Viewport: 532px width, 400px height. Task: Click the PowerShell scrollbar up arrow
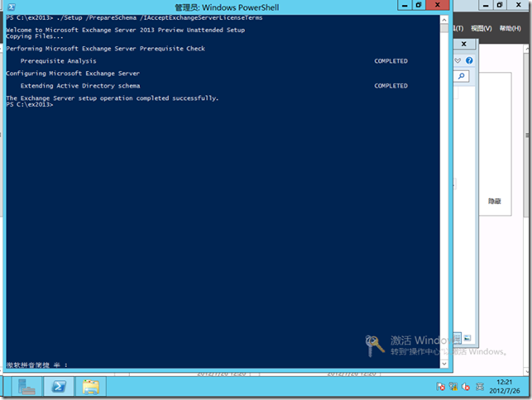click(444, 20)
